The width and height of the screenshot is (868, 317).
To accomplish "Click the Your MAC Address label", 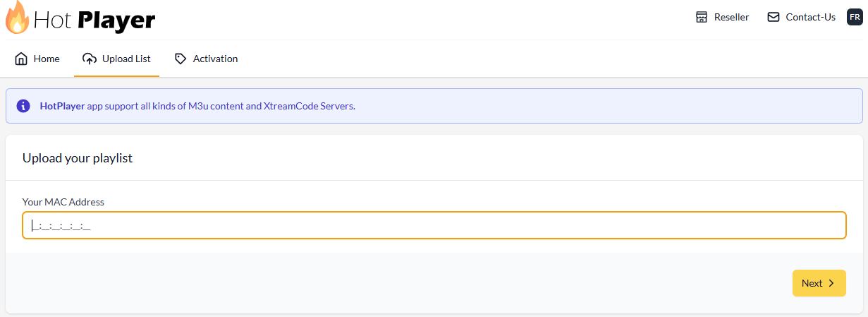I will [63, 202].
